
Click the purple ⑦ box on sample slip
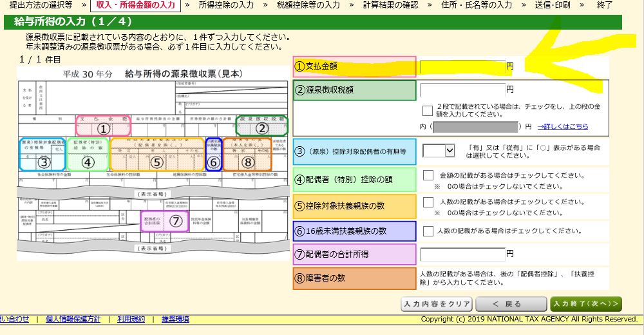[165, 221]
